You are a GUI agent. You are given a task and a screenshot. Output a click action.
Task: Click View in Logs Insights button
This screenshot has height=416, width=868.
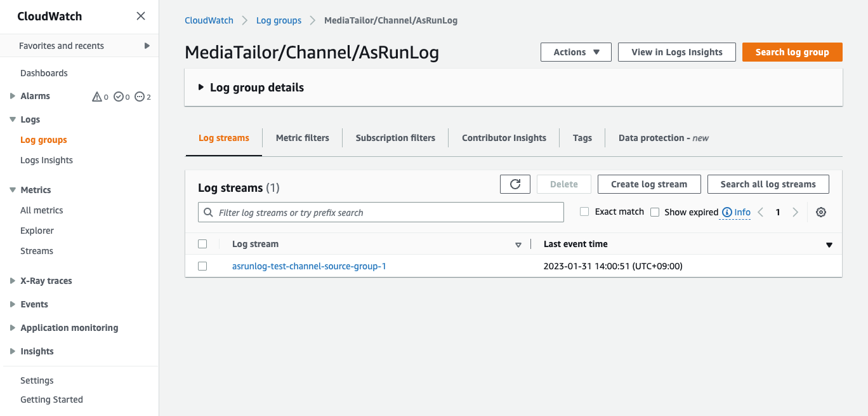[x=677, y=52]
